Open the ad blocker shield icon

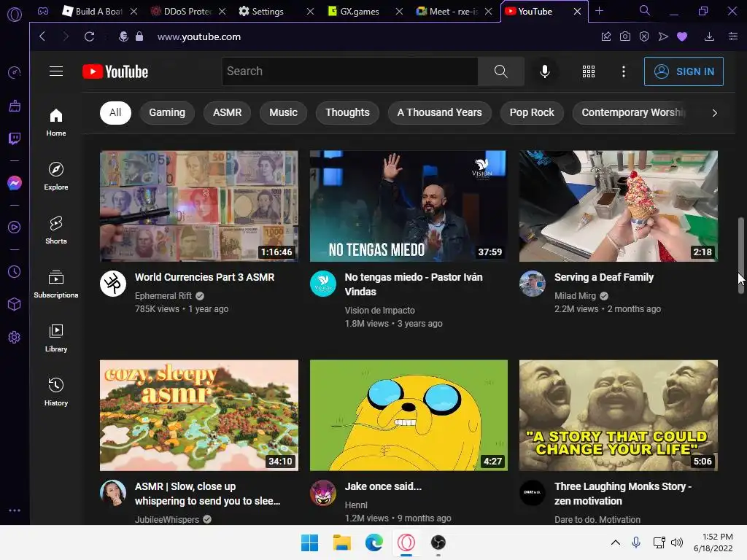tap(644, 36)
